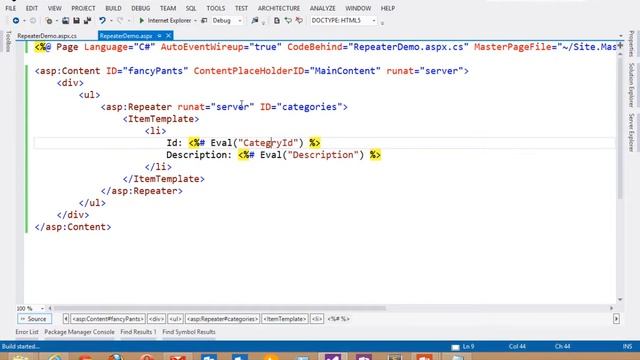640x360 pixels.
Task: Click the Solution Configurations icon before Debug
Action: pyautogui.click(x=204, y=20)
